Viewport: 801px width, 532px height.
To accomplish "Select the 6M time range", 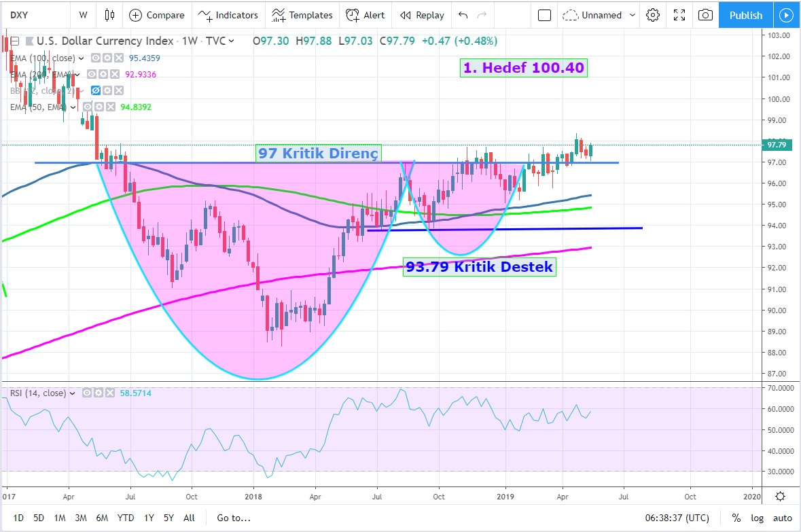I will pos(102,518).
